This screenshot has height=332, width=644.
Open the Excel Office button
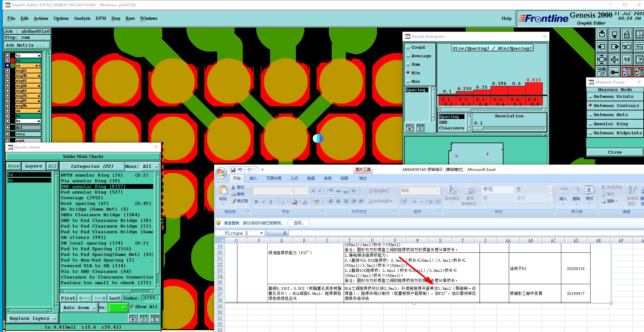tap(221, 172)
